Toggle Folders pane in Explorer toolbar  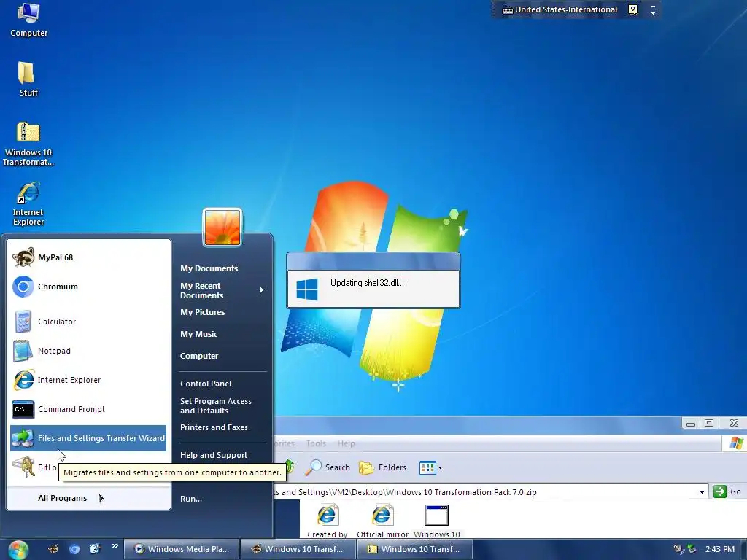tap(382, 467)
